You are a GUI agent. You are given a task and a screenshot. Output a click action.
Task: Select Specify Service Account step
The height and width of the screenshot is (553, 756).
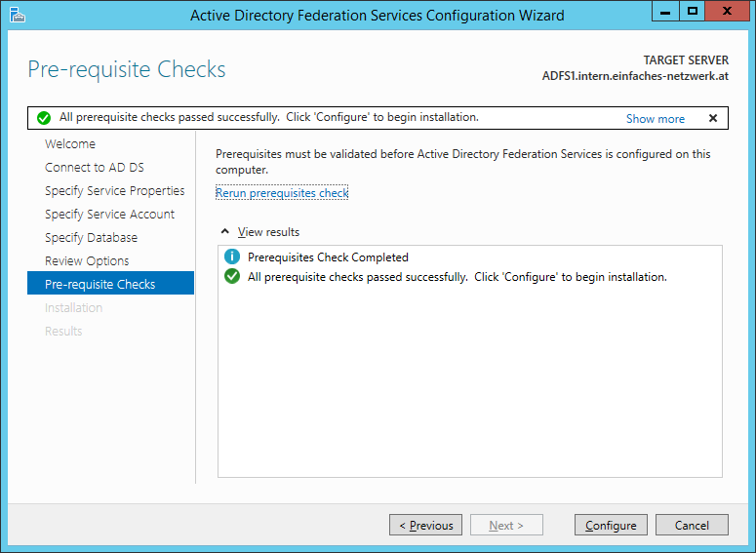coord(110,214)
